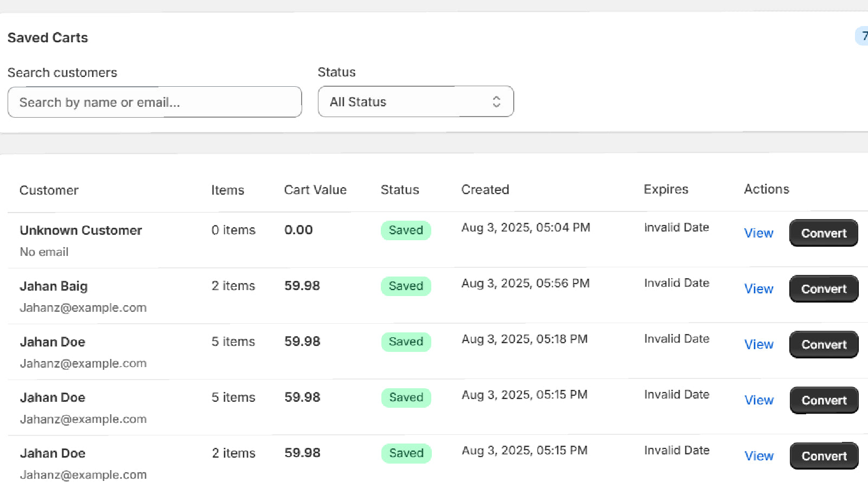Viewport: 868px width, 488px height.
Task: Click the Saved badge on Jahan Baig's row
Action: (x=406, y=286)
